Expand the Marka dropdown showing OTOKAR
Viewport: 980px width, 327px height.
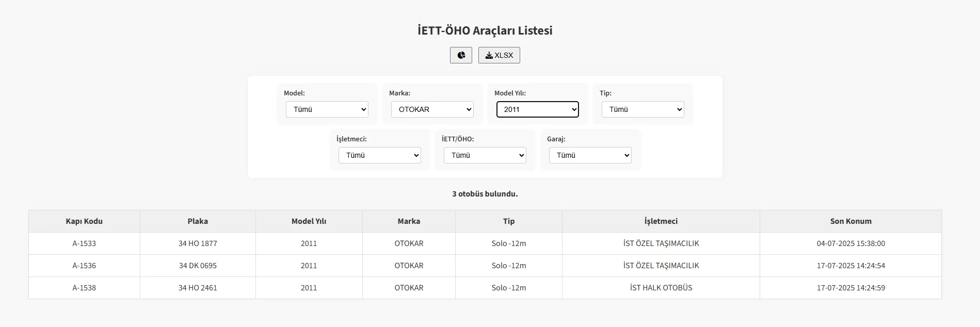[432, 109]
